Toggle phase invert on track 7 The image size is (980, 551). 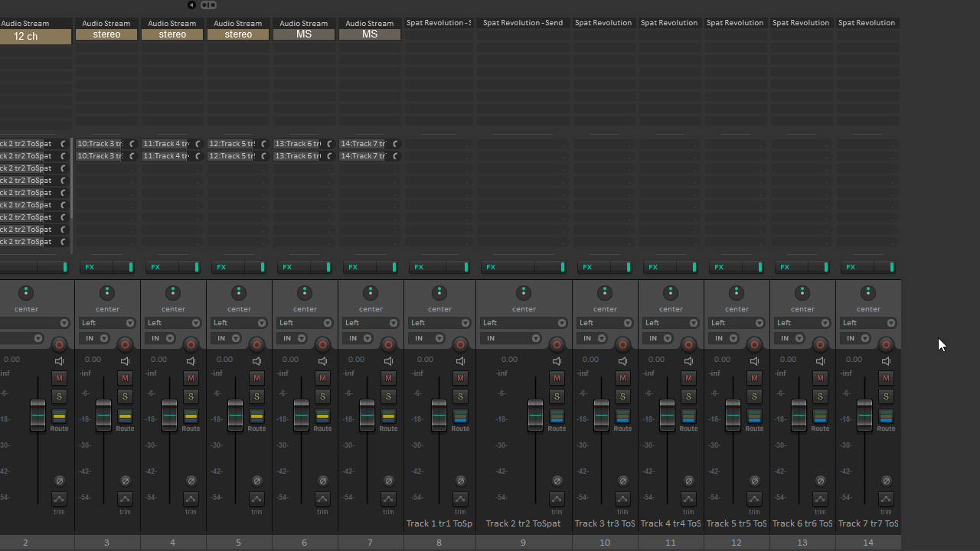click(x=388, y=481)
